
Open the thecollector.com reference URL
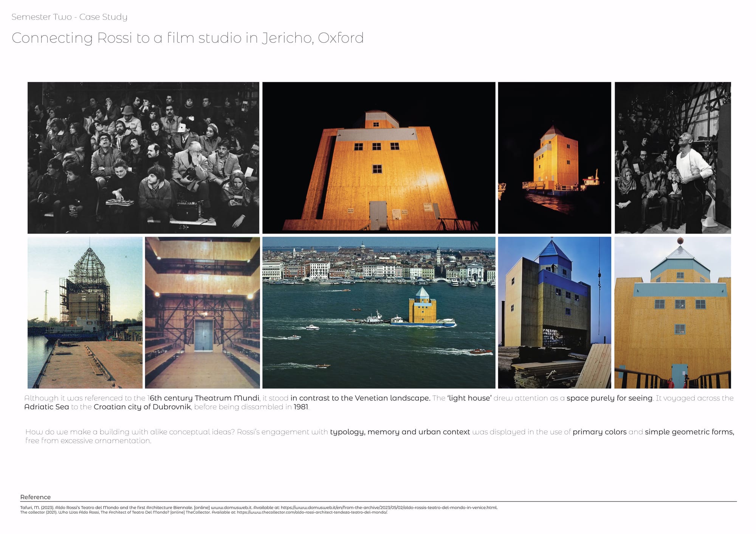point(312,512)
